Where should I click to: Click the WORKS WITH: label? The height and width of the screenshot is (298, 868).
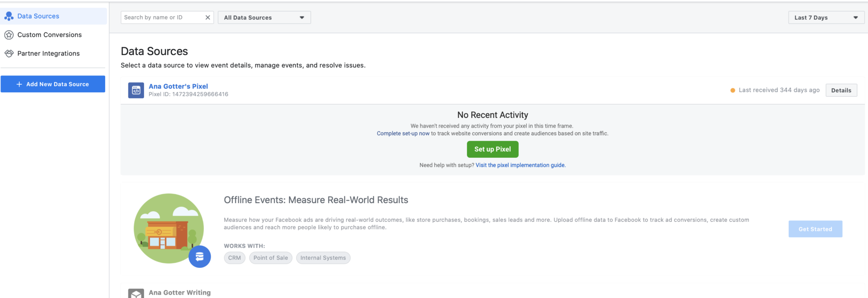244,246
